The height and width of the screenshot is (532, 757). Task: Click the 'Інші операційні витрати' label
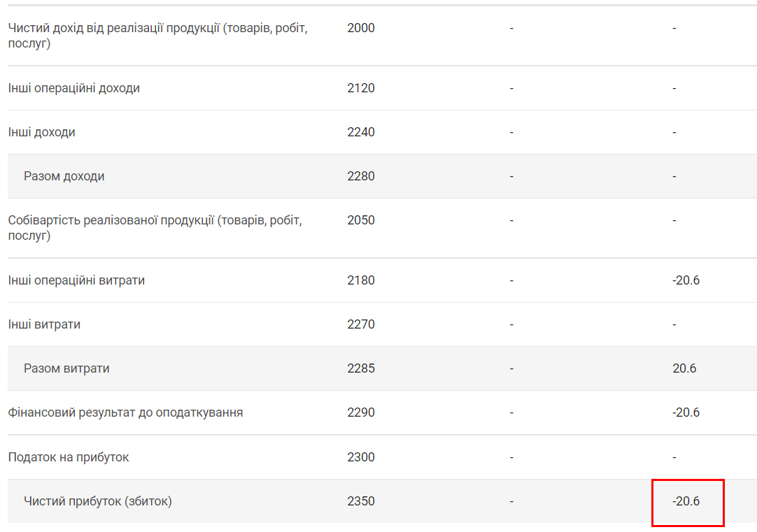coord(77,280)
